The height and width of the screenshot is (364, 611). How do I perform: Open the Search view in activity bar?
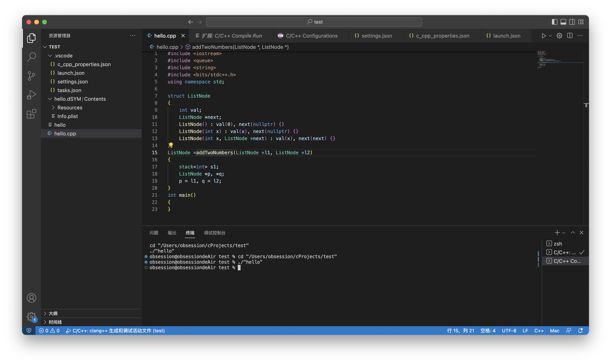31,57
